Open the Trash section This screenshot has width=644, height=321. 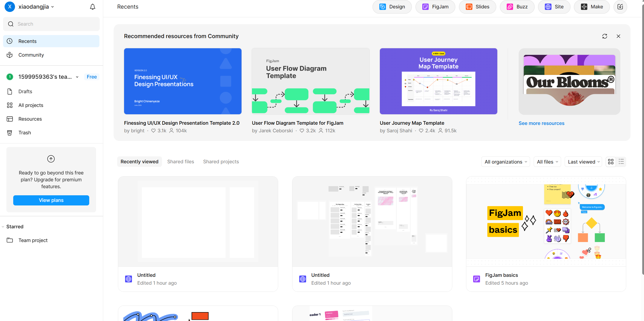point(24,133)
